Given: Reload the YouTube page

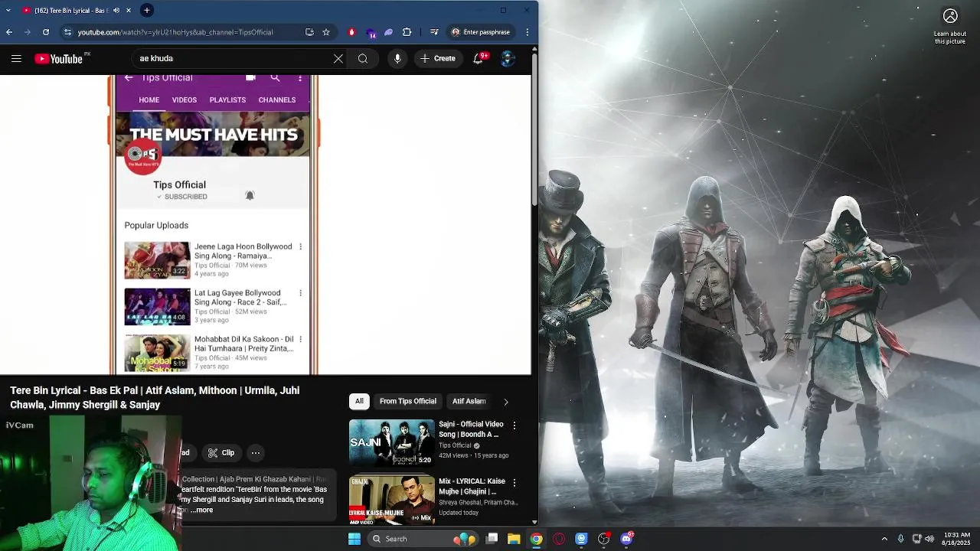Looking at the screenshot, I should (46, 32).
